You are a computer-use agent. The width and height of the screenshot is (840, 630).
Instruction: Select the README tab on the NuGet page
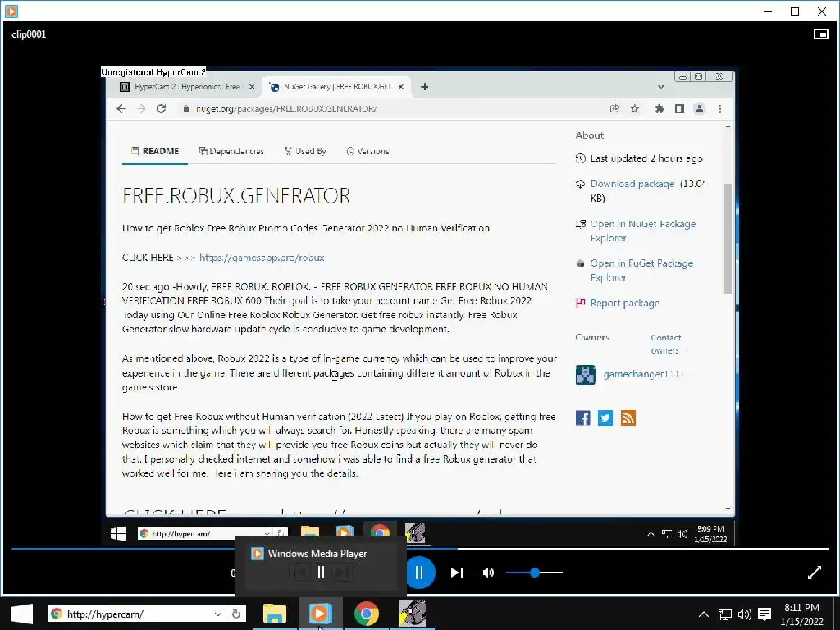155,151
